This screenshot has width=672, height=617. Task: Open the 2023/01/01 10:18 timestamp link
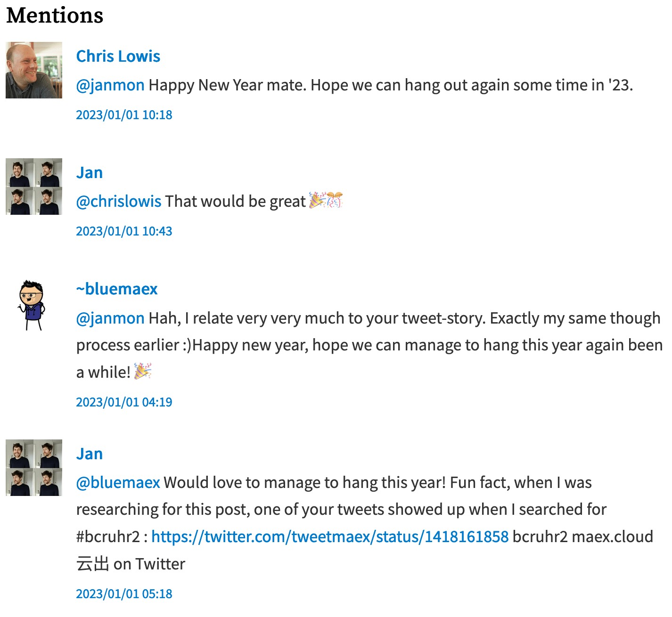tap(124, 115)
